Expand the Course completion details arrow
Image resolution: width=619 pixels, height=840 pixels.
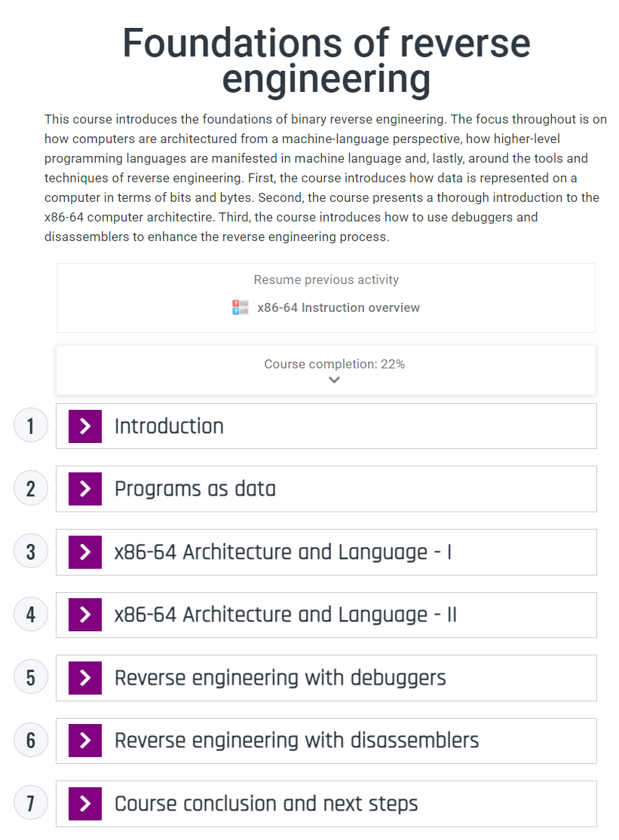tap(334, 380)
